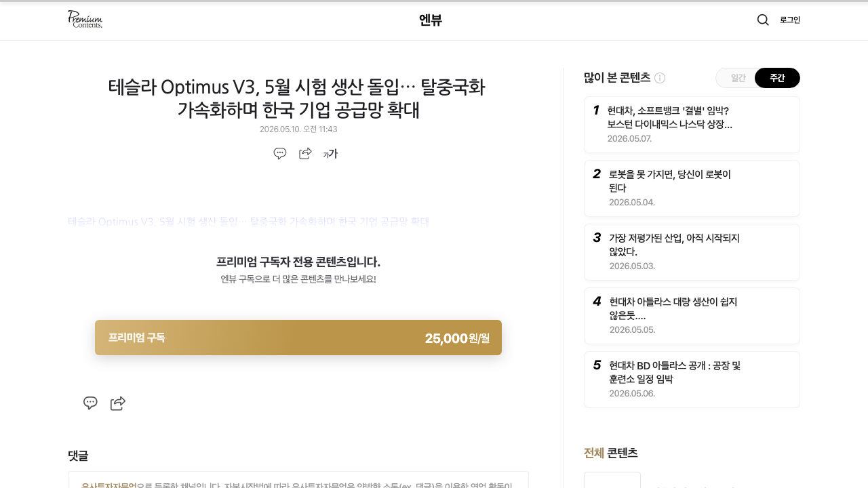Open comments via top speech bubble icon

(x=280, y=153)
